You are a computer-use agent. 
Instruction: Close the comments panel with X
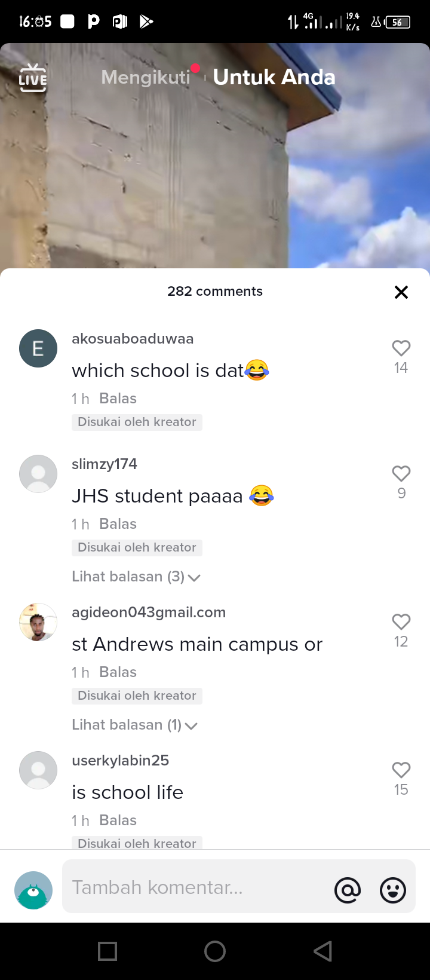click(x=401, y=292)
